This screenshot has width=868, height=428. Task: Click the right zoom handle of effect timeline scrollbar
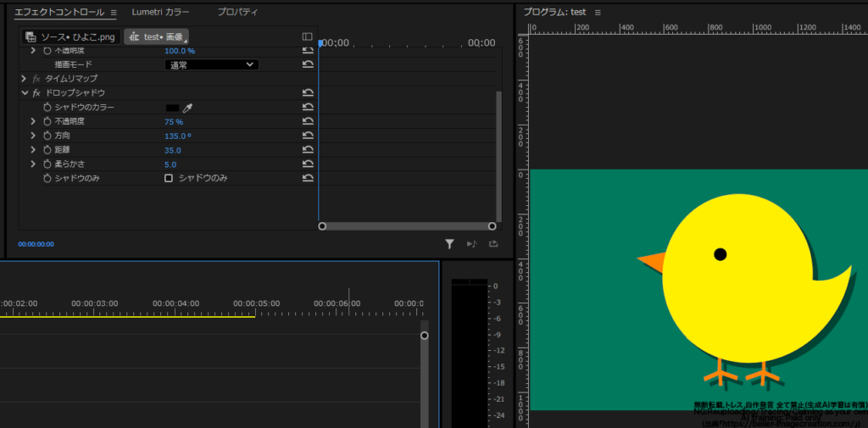pos(492,226)
